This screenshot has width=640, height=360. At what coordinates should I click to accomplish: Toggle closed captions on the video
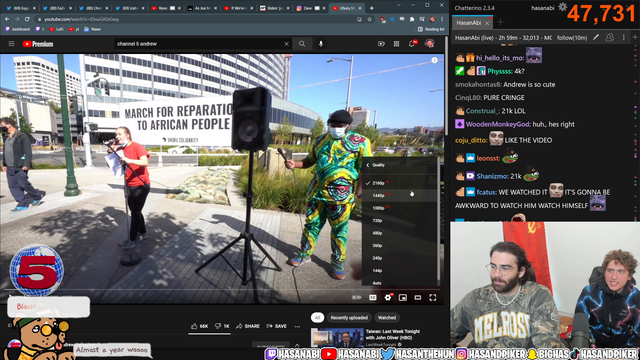pyautogui.click(x=373, y=298)
